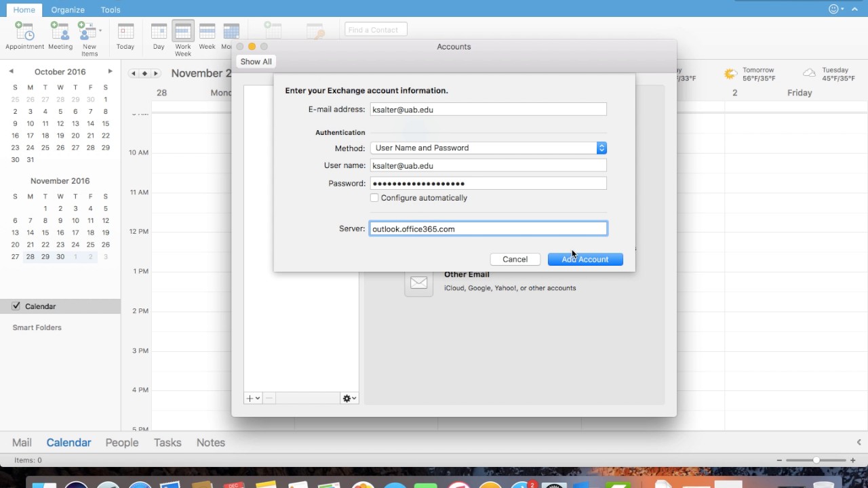Viewport: 868px width, 488px height.
Task: Select October 31 in the mini calendar
Action: [x=30, y=160]
